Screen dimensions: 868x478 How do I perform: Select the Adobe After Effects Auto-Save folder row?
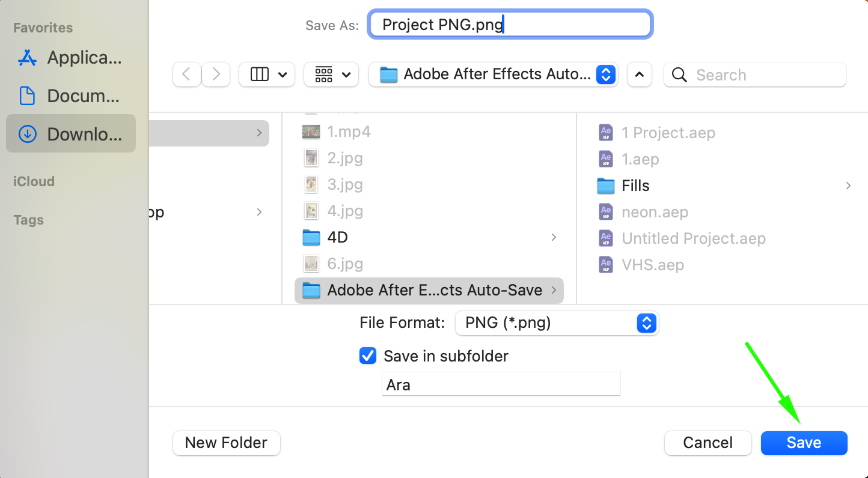coord(429,290)
